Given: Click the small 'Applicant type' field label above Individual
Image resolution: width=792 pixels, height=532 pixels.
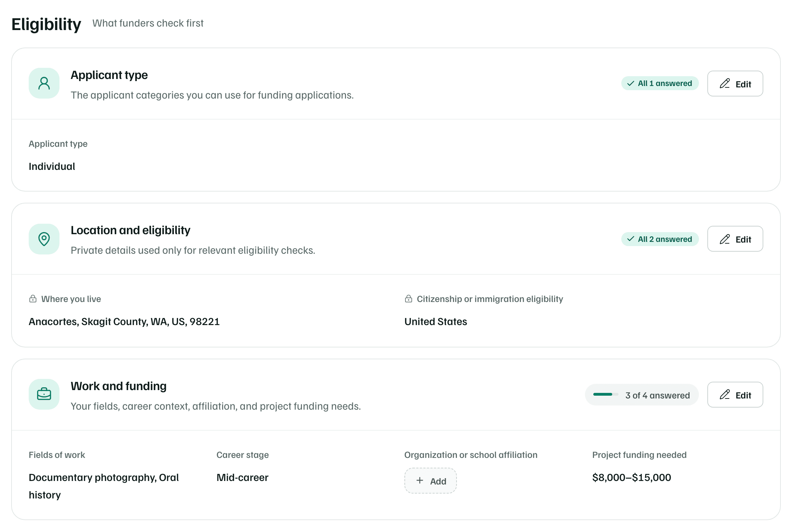Looking at the screenshot, I should point(58,144).
